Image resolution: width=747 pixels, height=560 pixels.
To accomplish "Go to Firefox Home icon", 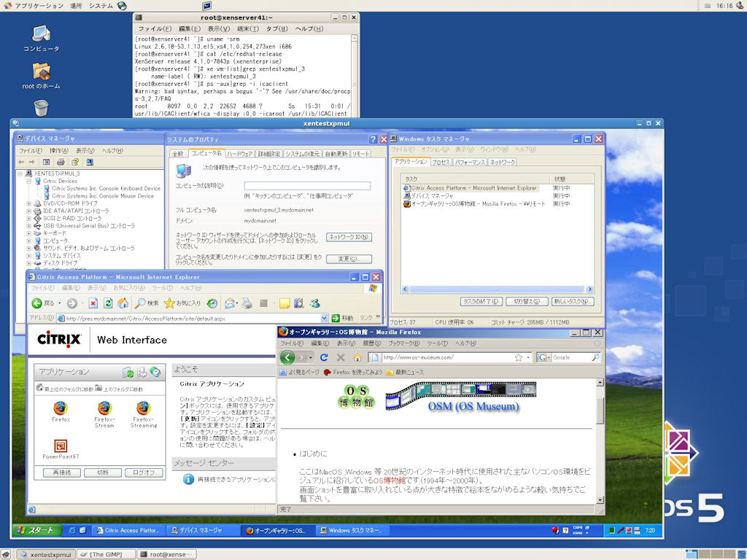I will 357,357.
